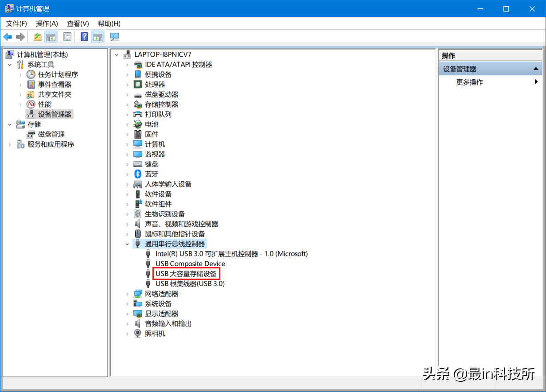Open the Help question mark toolbar icon

(84, 37)
